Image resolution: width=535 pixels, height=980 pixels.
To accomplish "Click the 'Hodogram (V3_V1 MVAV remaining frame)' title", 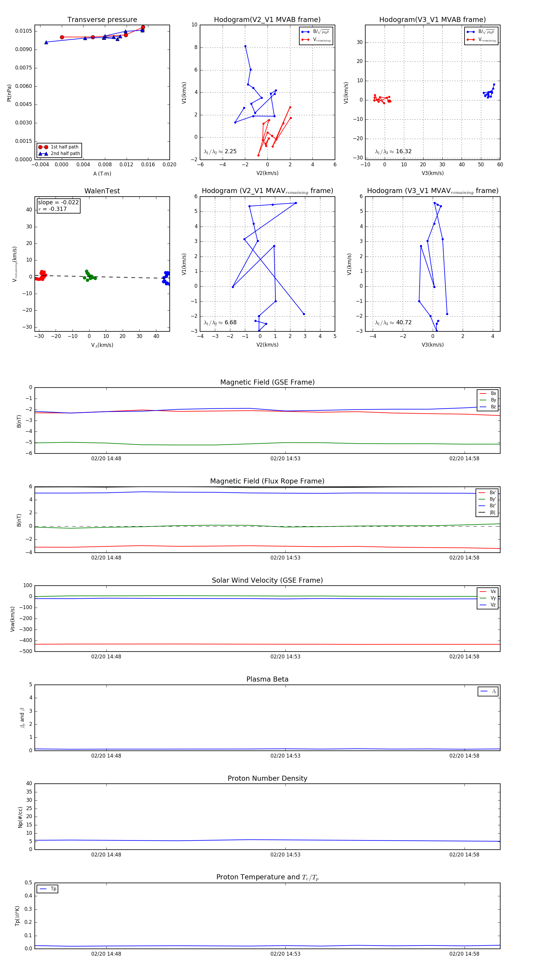I will (x=432, y=191).
